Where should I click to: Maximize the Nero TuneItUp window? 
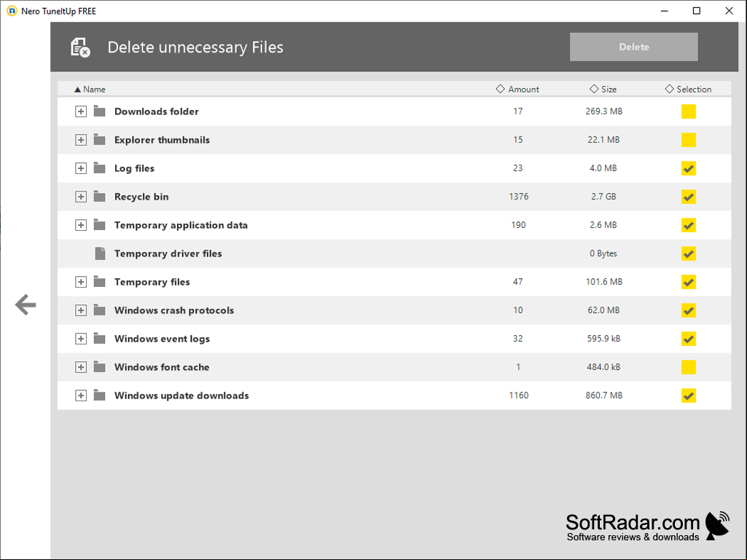[697, 10]
